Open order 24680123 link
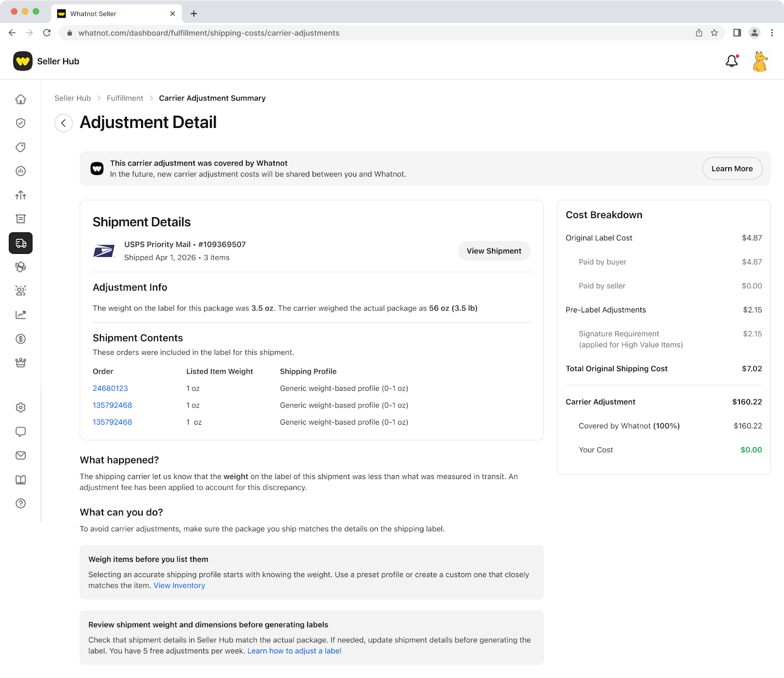The image size is (784, 678). point(110,388)
